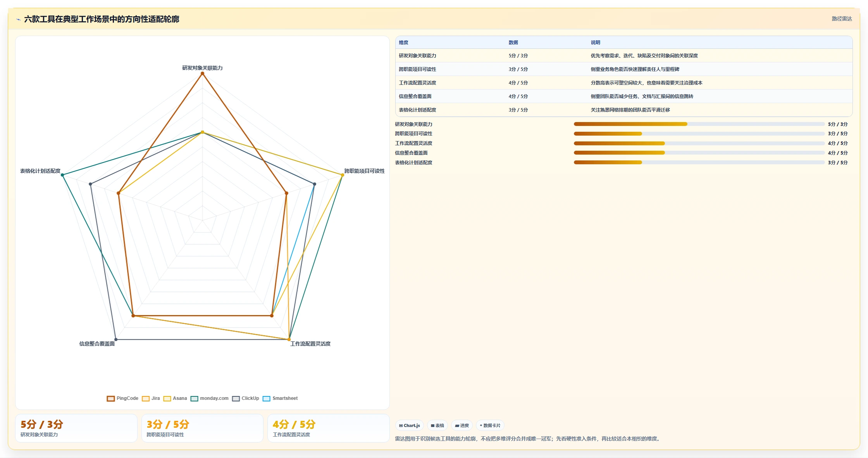Image resolution: width=868 pixels, height=458 pixels.
Task: Click the radar axis label 工作流配置灵活度
Action: pyautogui.click(x=310, y=344)
